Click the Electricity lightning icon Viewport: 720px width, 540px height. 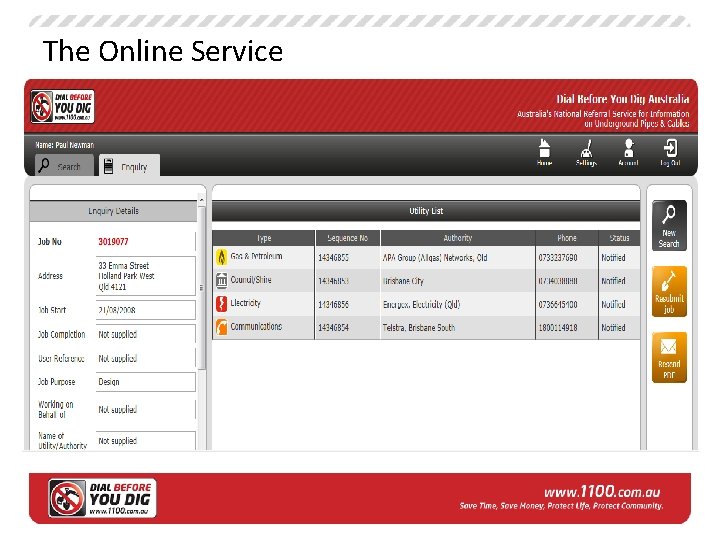pos(221,304)
